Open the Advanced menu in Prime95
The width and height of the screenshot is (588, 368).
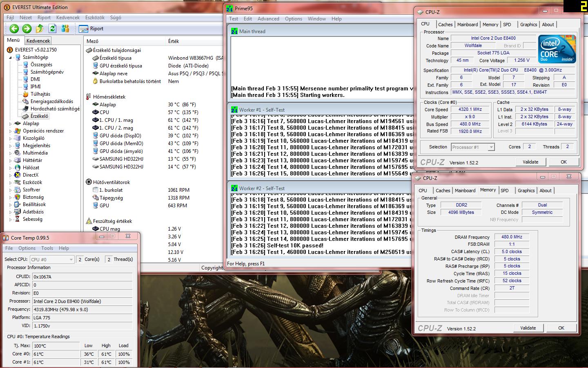268,19
